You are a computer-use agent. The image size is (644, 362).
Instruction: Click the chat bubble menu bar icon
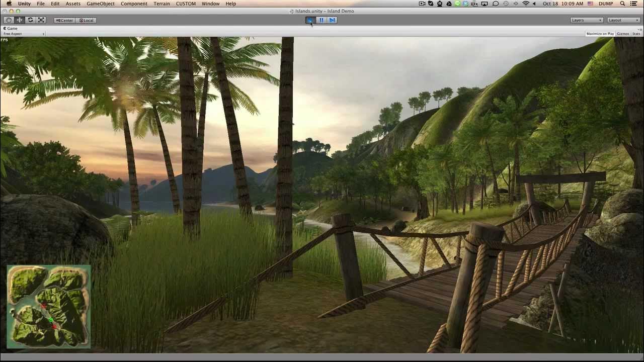[496, 4]
